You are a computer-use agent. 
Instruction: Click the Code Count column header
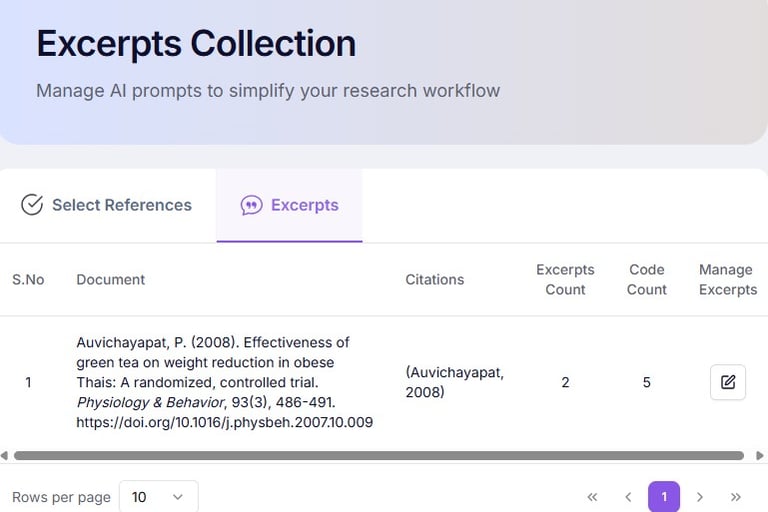click(647, 280)
